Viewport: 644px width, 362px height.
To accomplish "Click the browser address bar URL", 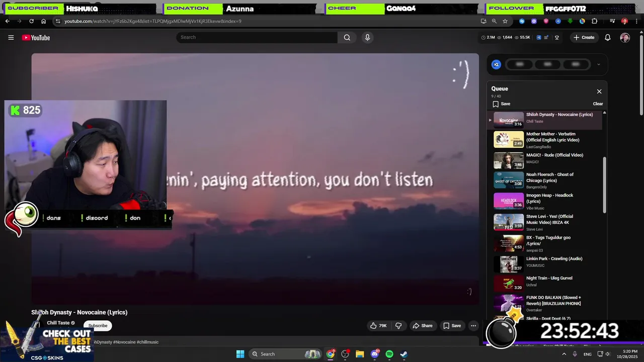I will 153,21.
